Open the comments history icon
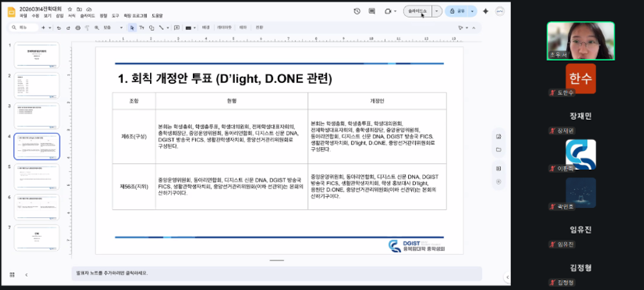This screenshot has height=290, width=644. 372,11
